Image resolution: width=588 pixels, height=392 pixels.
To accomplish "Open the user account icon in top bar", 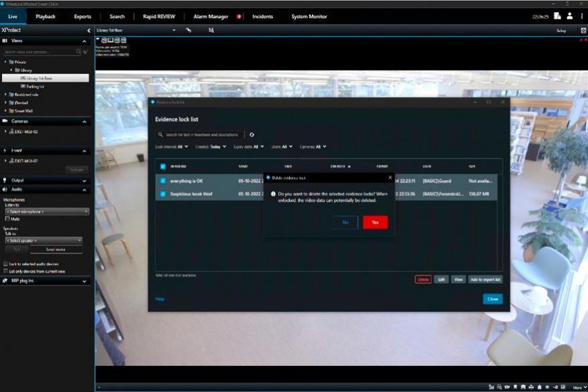I will 569,16.
